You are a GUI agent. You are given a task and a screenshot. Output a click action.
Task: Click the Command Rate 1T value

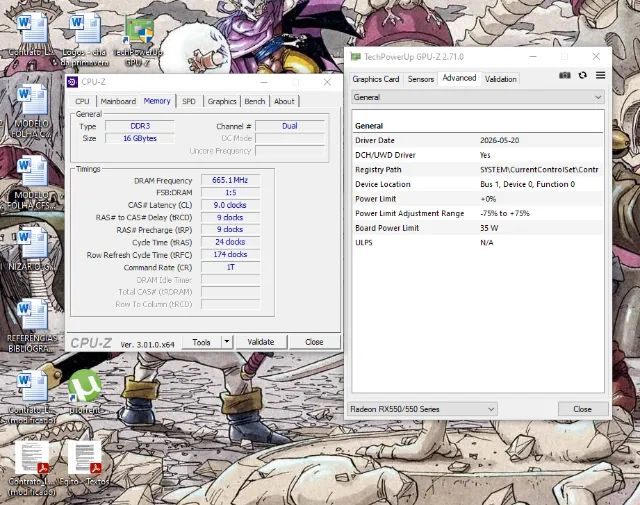[x=231, y=267]
